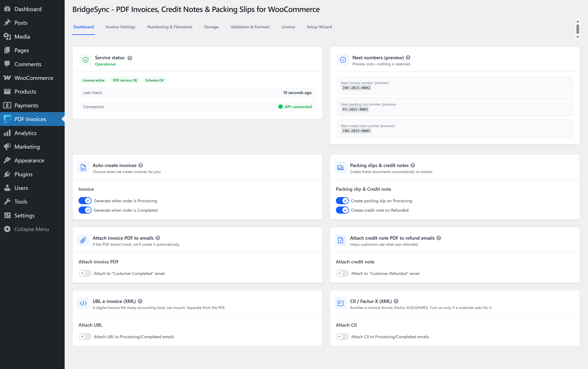588x369 pixels.
Task: Open the Numbering & Filenames tab
Action: [x=170, y=27]
